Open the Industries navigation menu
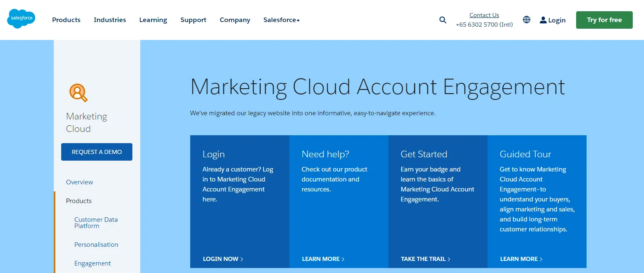644x273 pixels. [x=110, y=20]
